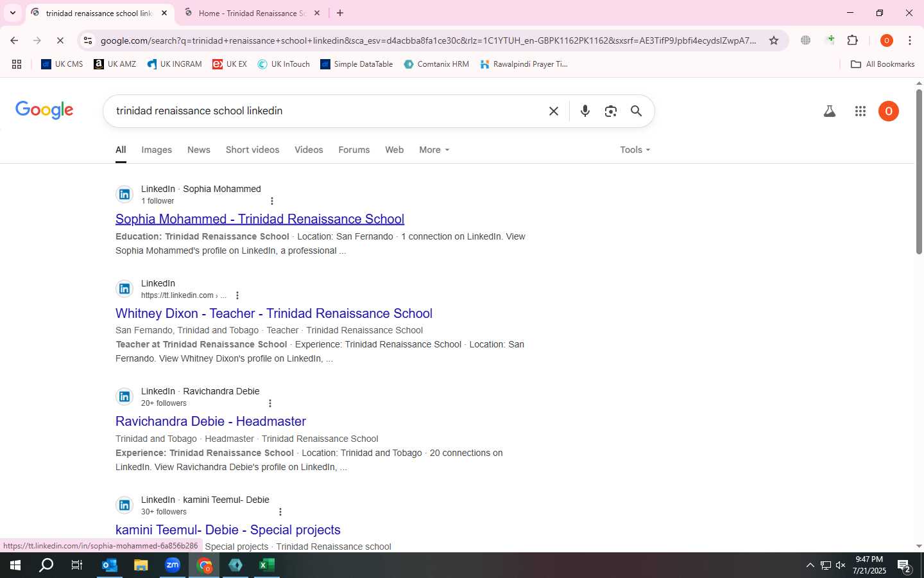Open Chrome profile avatar in toolbar
The width and height of the screenshot is (924, 578).
click(x=887, y=40)
